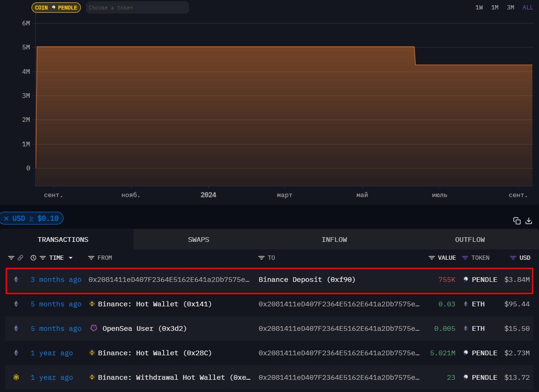This screenshot has height=392, width=539.
Task: Click the Binance logo beside Hot Wallet (0x141)
Action: (92, 304)
